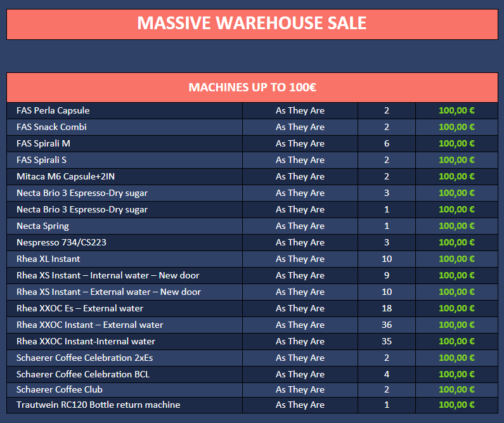504x423 pixels.
Task: Click the FAS Spirali M product name
Action: click(43, 143)
